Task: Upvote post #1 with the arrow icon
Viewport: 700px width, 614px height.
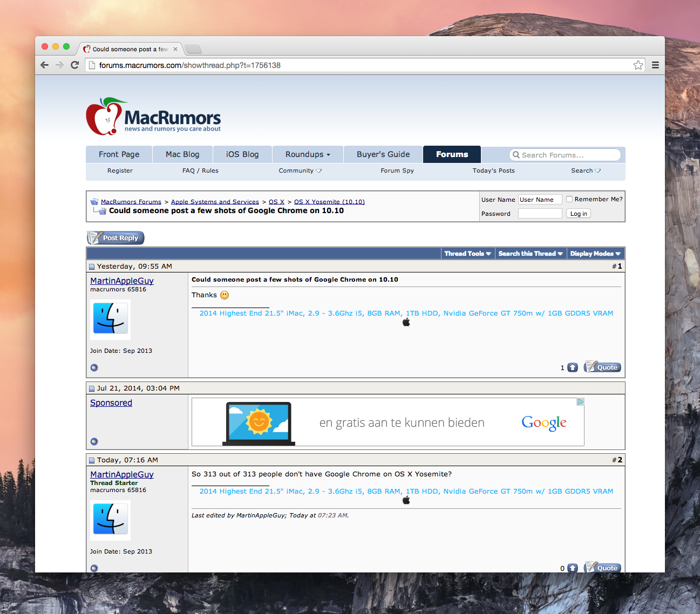Action: 573,367
